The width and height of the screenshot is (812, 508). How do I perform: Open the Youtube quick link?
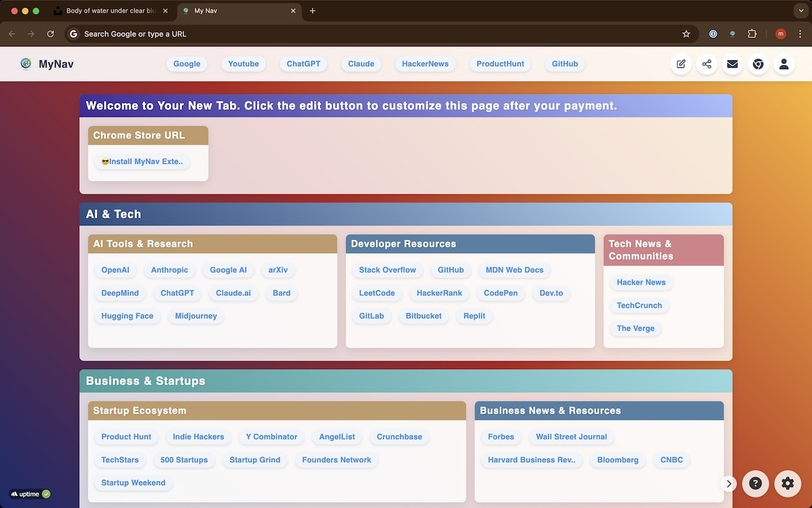coord(244,64)
